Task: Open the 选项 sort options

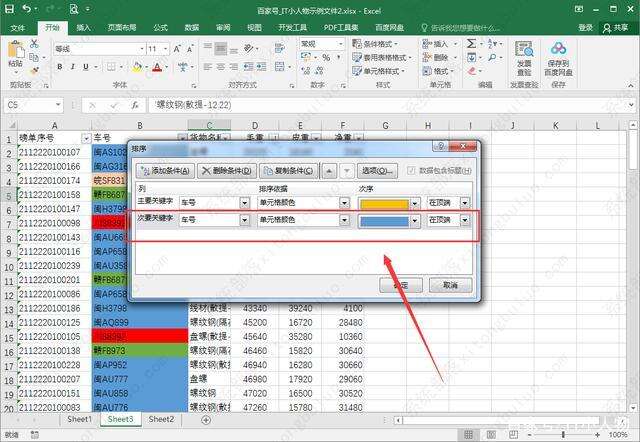Action: 378,171
